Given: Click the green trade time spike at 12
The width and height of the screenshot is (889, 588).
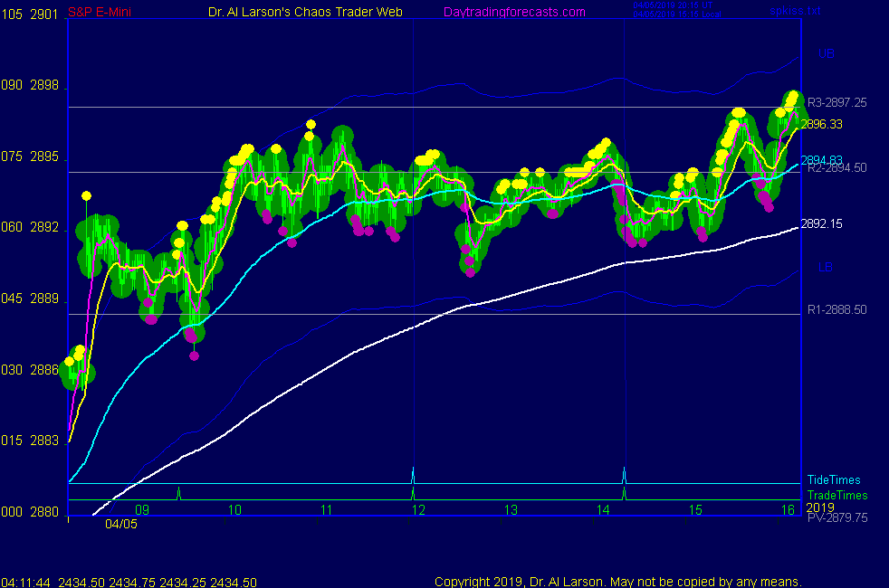Looking at the screenshot, I should pyautogui.click(x=413, y=493).
